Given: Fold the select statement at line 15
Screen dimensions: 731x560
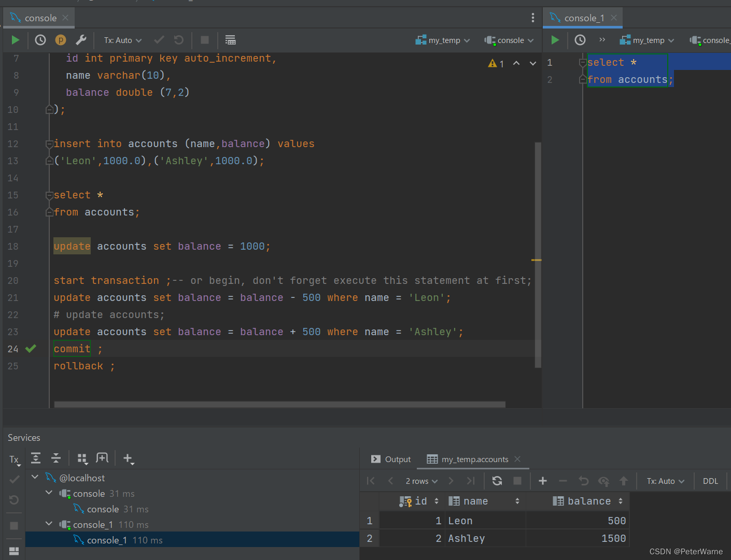Looking at the screenshot, I should [x=49, y=195].
